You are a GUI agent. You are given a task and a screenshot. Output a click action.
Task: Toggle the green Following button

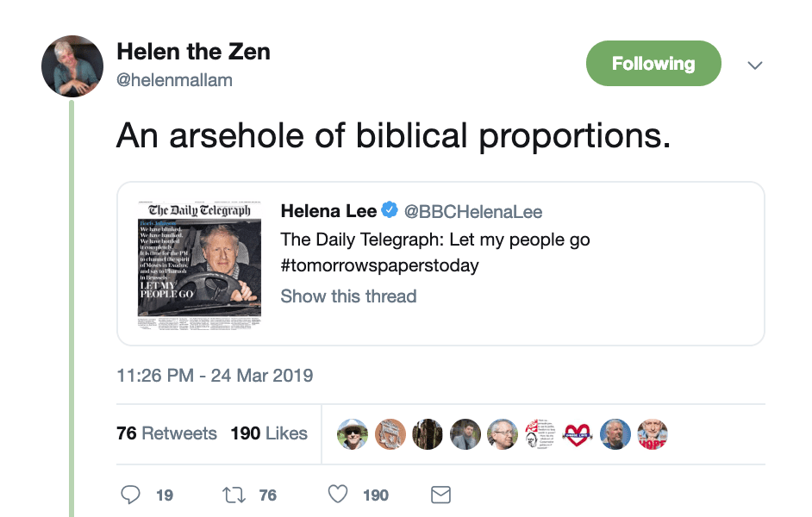coord(653,63)
